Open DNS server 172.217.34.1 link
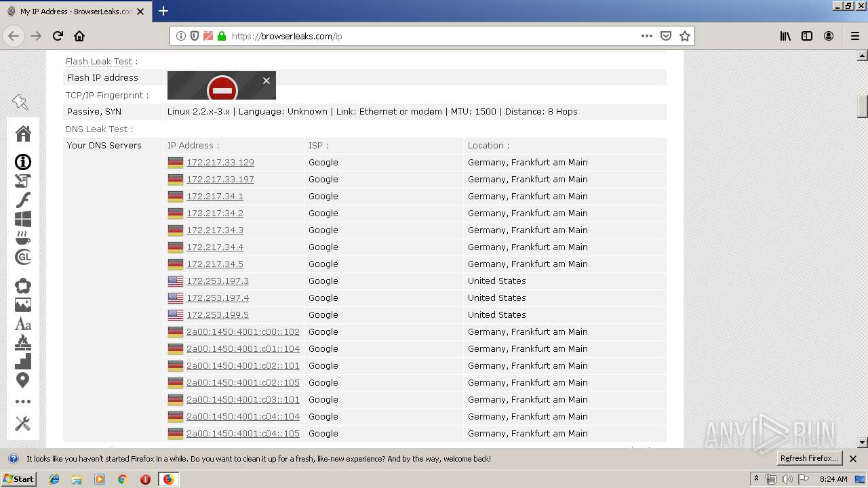Image resolution: width=868 pixels, height=488 pixels. pos(215,196)
